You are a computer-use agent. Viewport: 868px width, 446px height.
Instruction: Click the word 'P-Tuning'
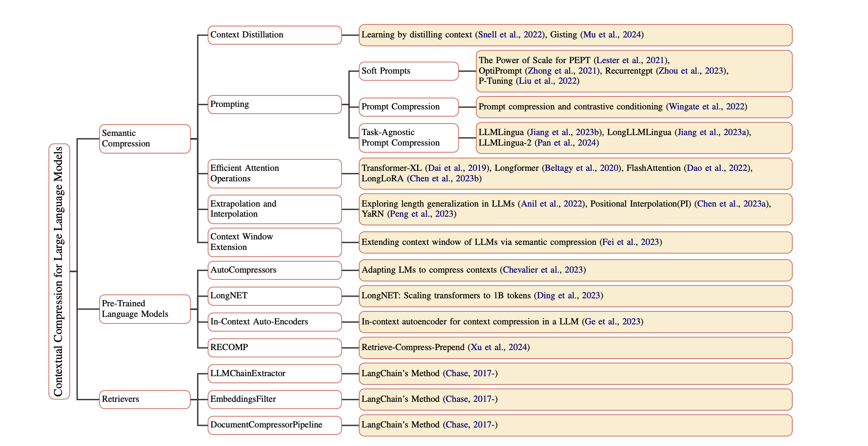point(496,81)
